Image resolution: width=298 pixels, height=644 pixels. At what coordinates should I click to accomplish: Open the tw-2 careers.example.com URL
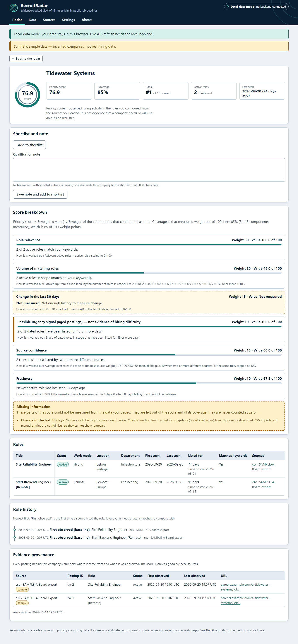pos(245,587)
